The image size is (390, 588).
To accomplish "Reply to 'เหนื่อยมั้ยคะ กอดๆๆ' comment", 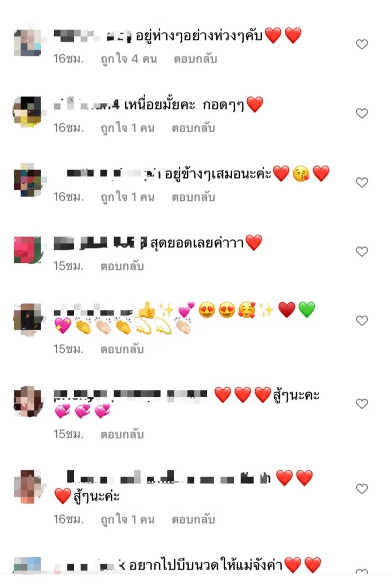I will point(193,128).
